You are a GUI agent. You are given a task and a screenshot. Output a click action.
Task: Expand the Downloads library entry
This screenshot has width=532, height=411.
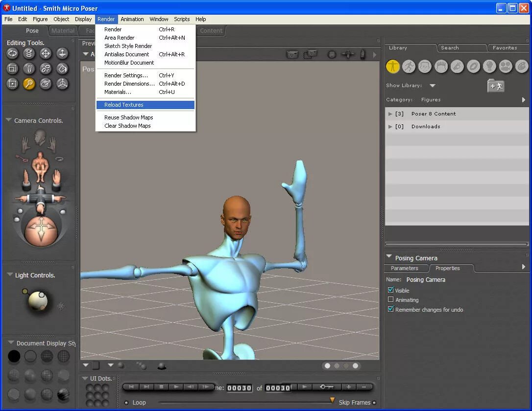click(x=389, y=126)
